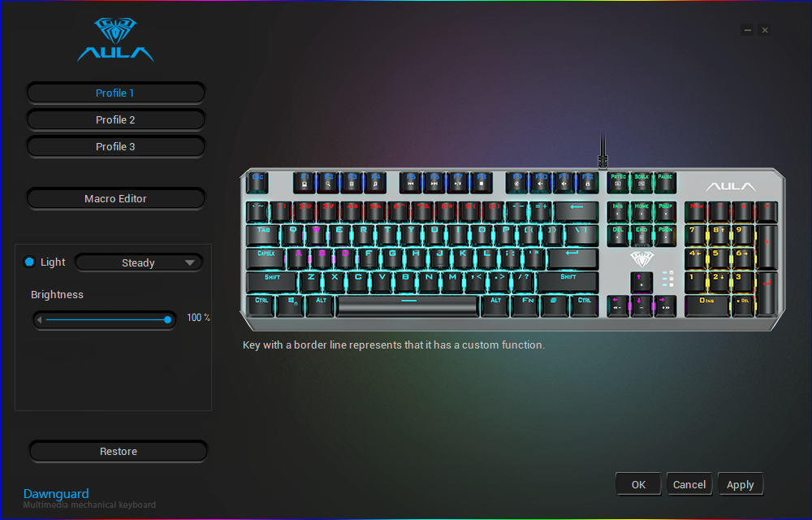812x520 pixels.
Task: Select the spacebar key on keyboard image
Action: [x=408, y=305]
